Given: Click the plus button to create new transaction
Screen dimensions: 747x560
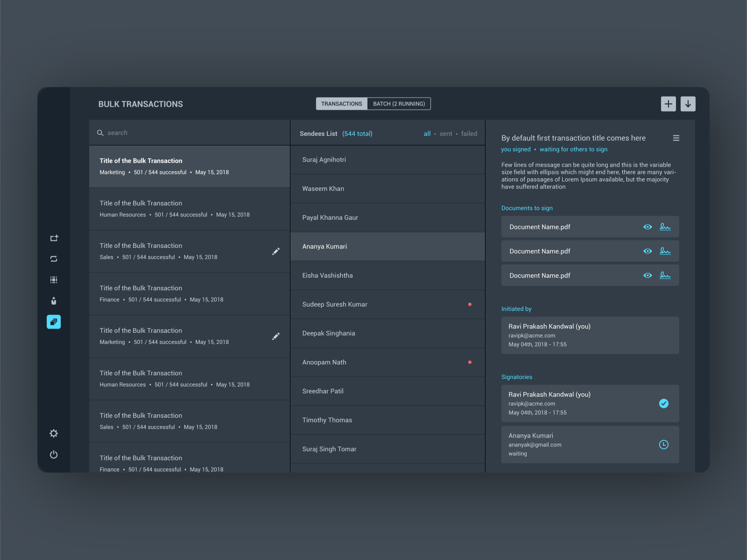Looking at the screenshot, I should click(x=668, y=104).
